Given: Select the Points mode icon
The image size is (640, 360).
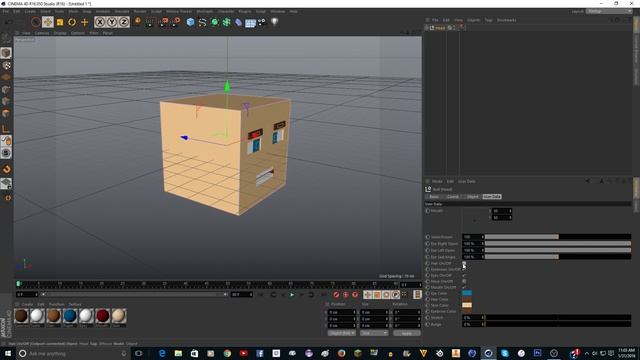Looking at the screenshot, I should pyautogui.click(x=6, y=89).
